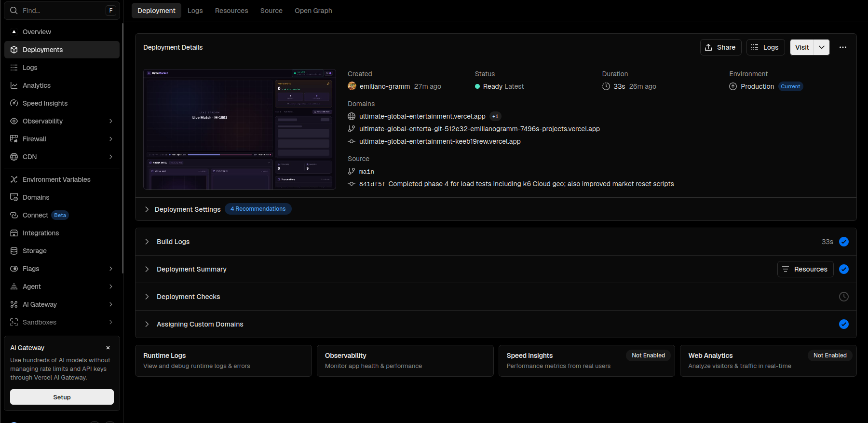Click the deployment preview thumbnail
This screenshot has width=868, height=423.
pos(240,129)
